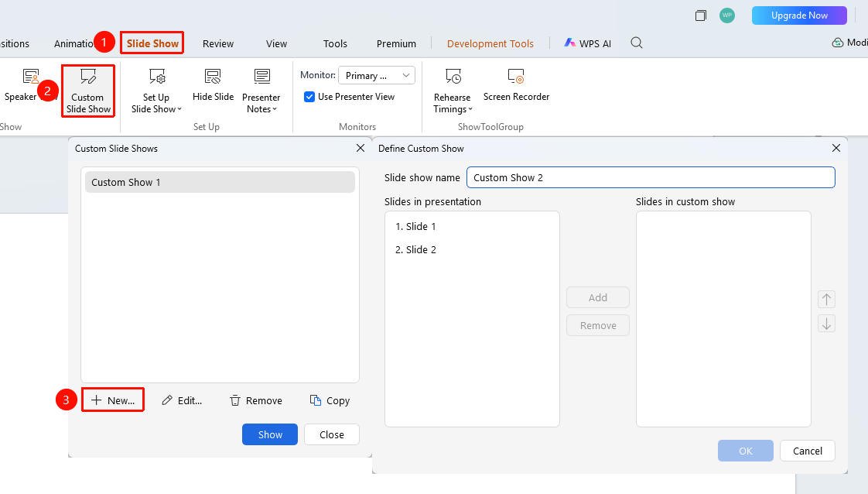The image size is (868, 494).
Task: Select Custom Show 1 in list
Action: coord(220,182)
